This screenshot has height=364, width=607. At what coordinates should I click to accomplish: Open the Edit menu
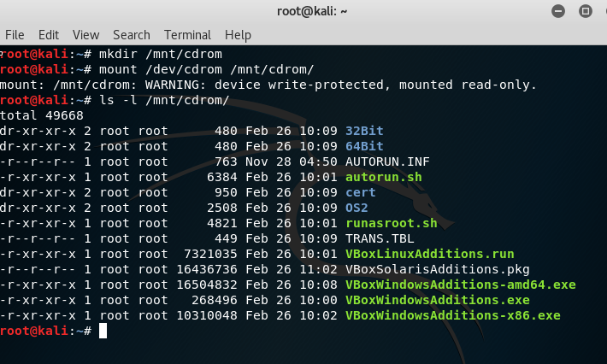pos(49,35)
